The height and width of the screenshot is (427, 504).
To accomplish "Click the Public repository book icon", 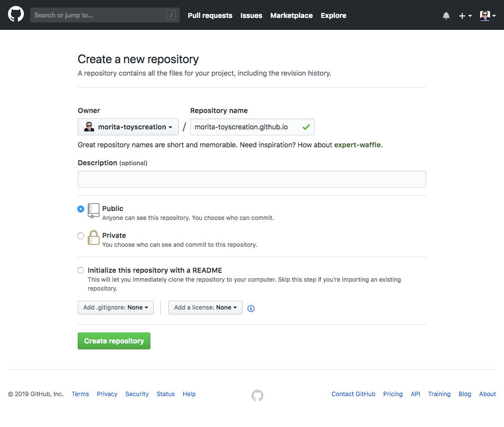I will pos(94,211).
